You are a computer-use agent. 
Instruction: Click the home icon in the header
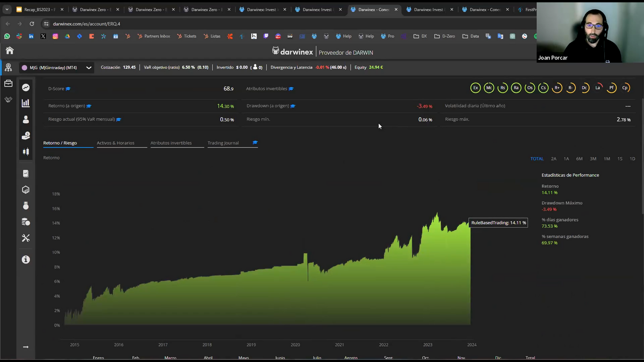coord(9,51)
